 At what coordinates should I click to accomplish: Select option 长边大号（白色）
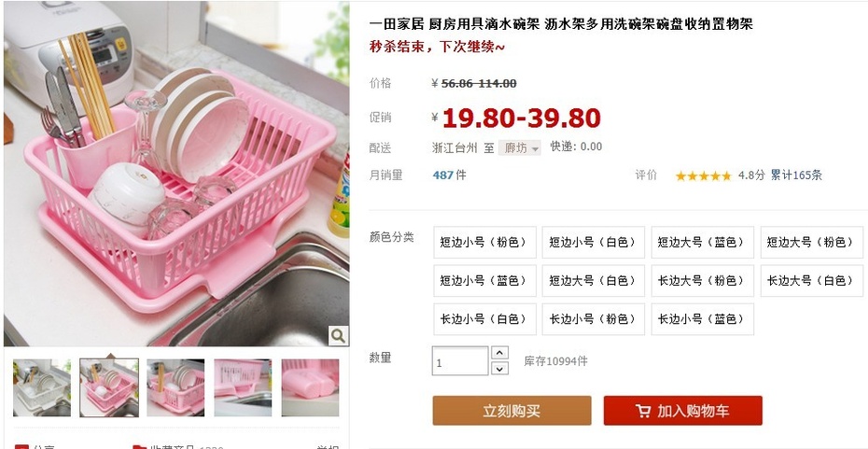pos(812,281)
